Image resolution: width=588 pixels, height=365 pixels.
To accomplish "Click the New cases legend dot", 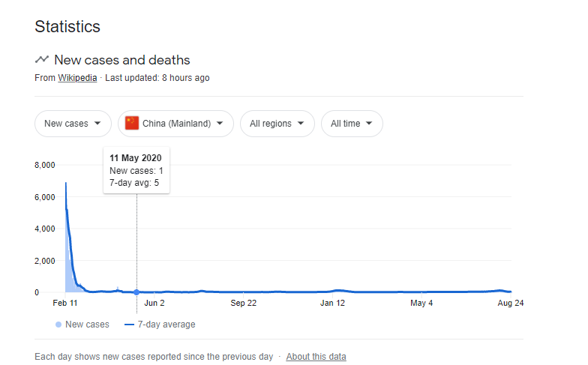I will [58, 325].
